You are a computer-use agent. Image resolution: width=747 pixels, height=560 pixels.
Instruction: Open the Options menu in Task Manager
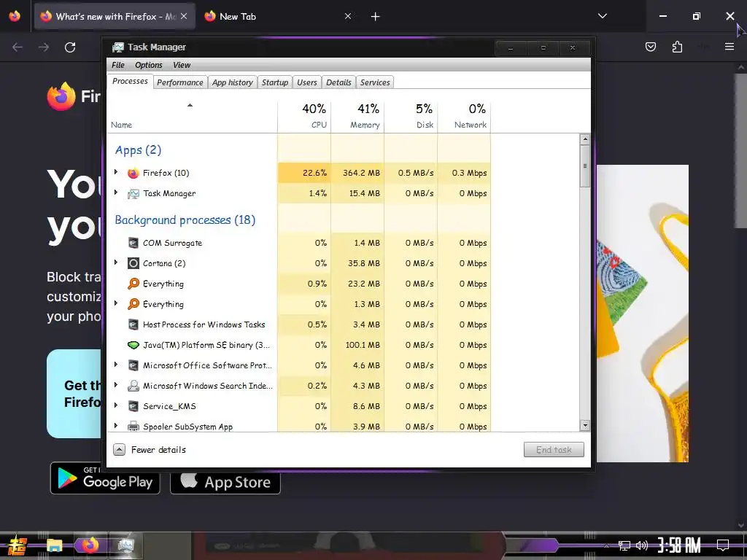[x=149, y=65]
